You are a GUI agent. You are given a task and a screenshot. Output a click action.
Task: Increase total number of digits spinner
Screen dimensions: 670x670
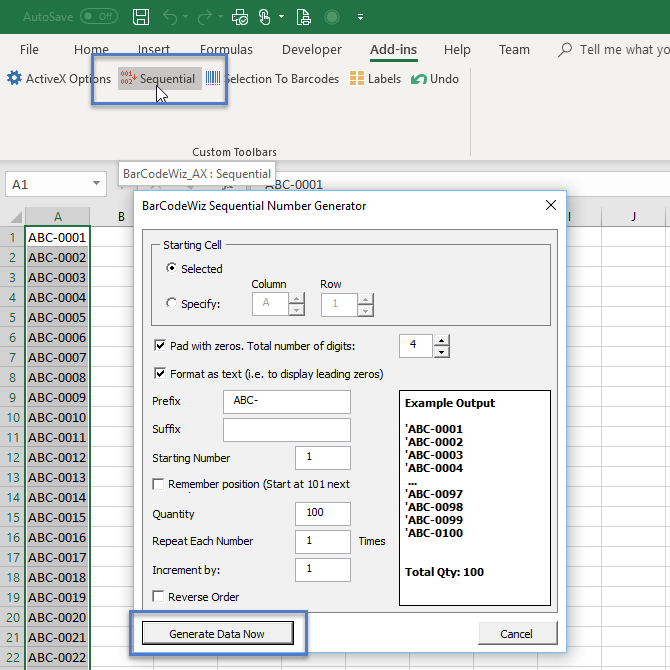[442, 341]
